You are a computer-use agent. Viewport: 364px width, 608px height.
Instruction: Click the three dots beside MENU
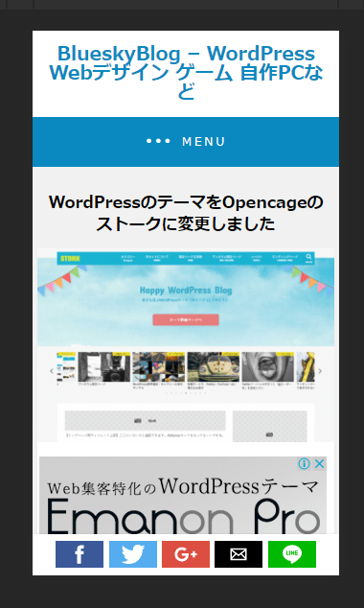coord(158,141)
